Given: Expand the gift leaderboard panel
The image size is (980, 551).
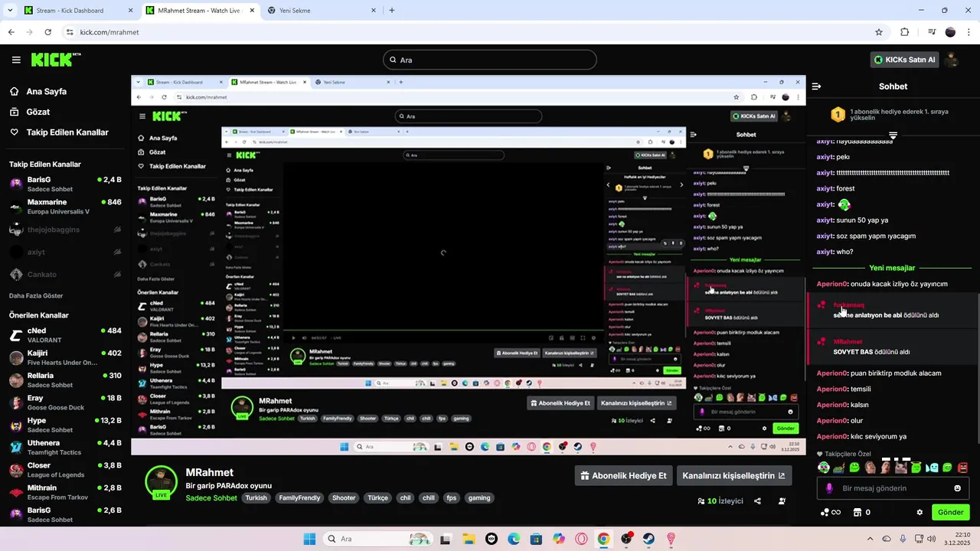Looking at the screenshot, I should tap(893, 135).
